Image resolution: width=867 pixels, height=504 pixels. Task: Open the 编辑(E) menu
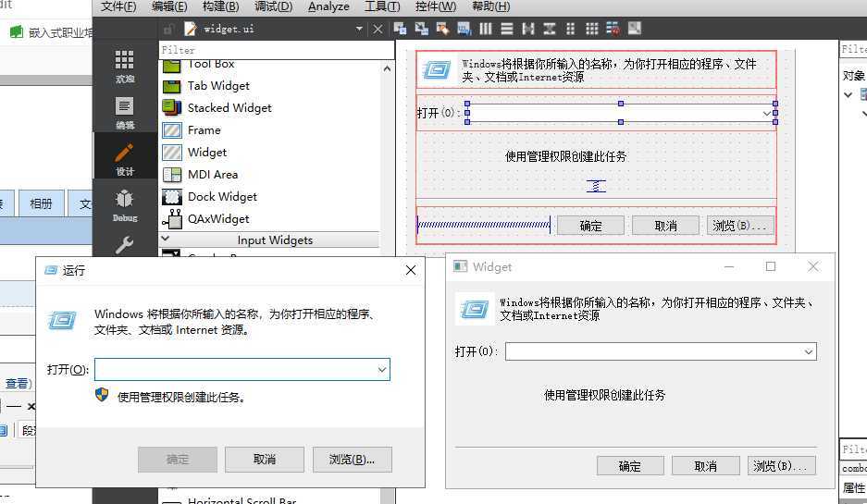169,6
